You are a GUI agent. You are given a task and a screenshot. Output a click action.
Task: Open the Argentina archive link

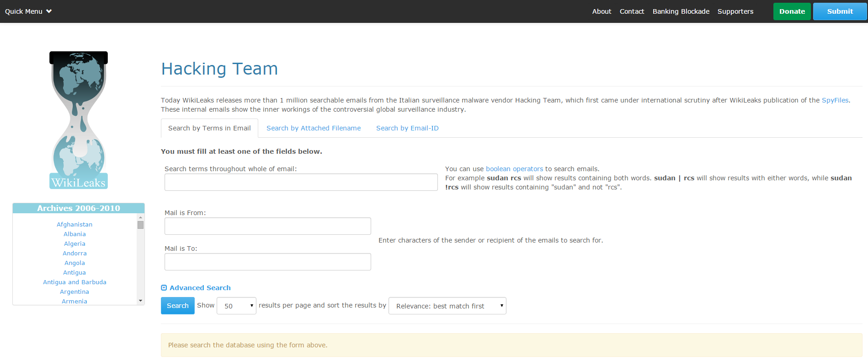click(x=75, y=292)
